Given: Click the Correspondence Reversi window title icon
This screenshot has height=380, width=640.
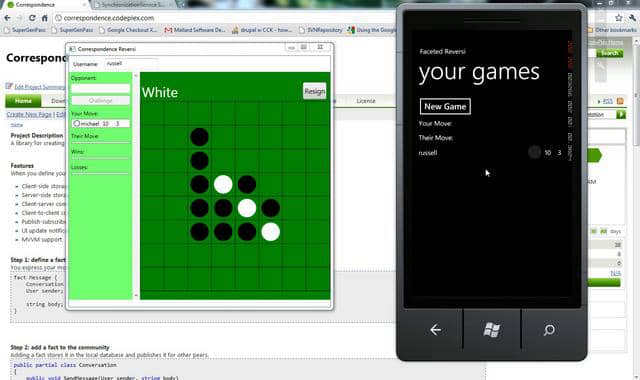Looking at the screenshot, I should pyautogui.click(x=72, y=49).
